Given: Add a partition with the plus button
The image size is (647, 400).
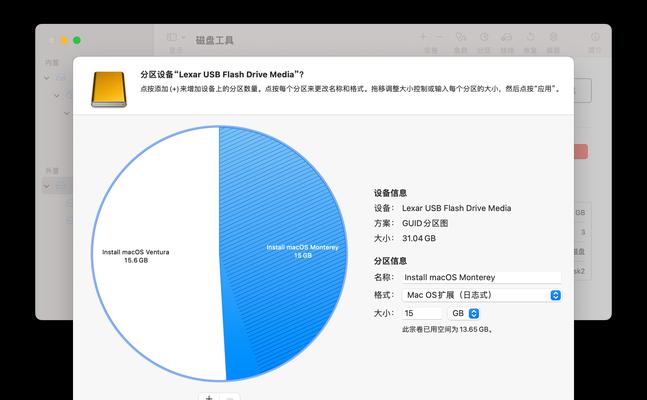Looking at the screenshot, I should 209,397.
